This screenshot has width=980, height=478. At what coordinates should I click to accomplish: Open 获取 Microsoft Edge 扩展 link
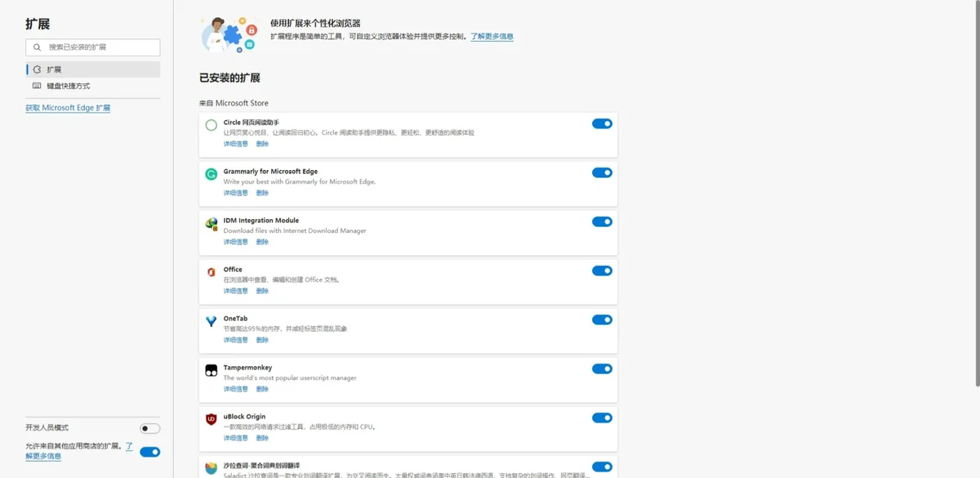click(68, 108)
